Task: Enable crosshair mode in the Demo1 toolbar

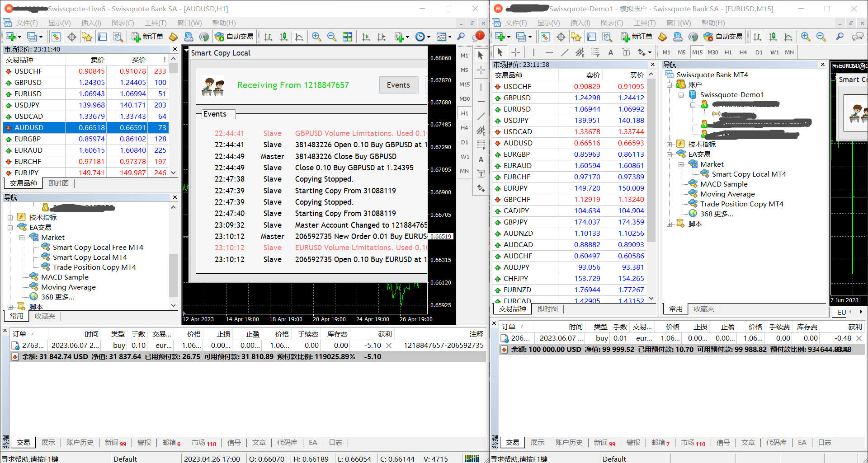Action: [516, 52]
